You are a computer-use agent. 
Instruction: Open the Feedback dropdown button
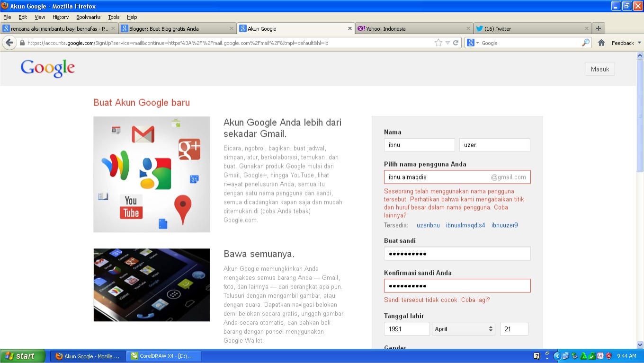point(626,43)
